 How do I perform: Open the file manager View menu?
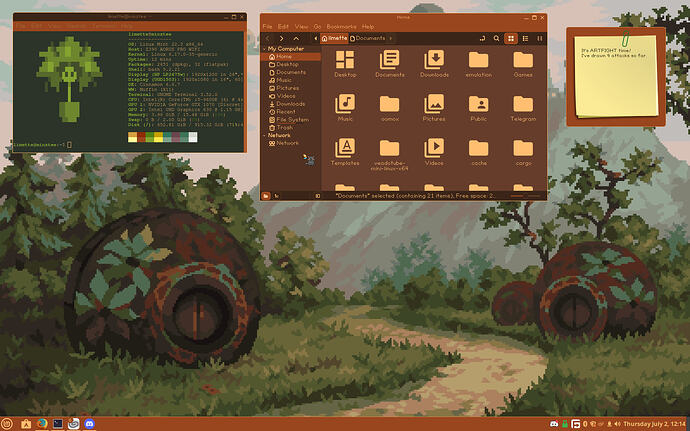[301, 26]
